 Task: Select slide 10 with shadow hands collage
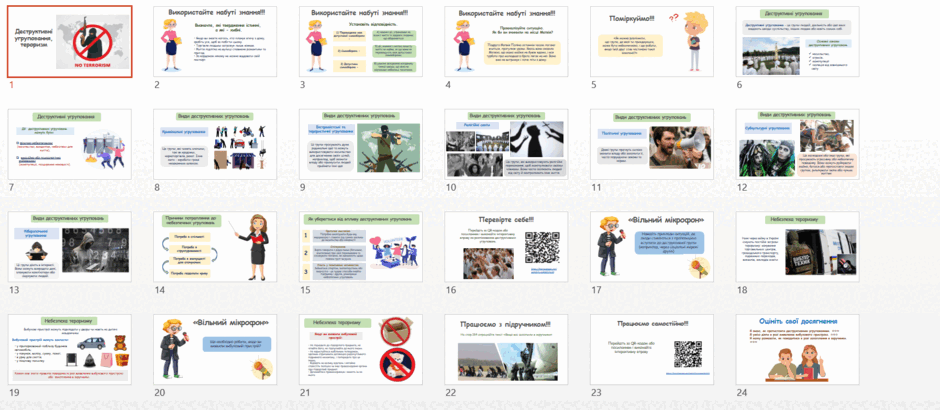click(x=506, y=144)
